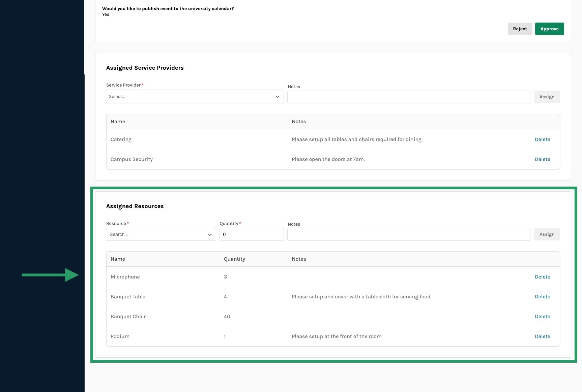
Task: Click the Service Provider dropdown chevron arrow
Action: tap(277, 97)
